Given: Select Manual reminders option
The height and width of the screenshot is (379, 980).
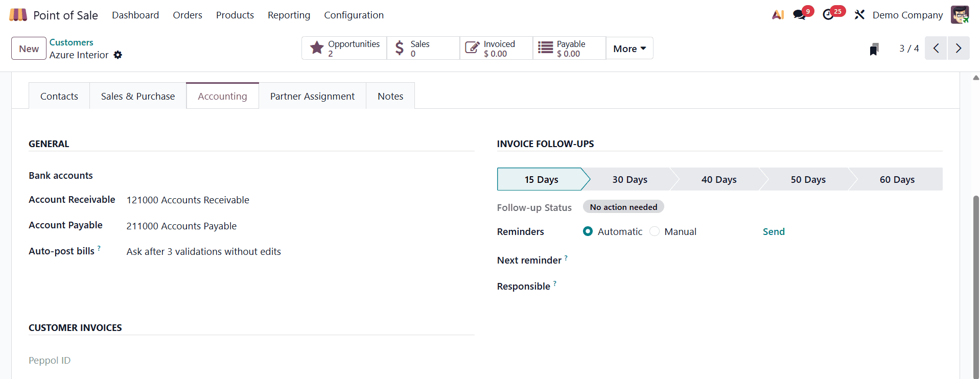Looking at the screenshot, I should click(x=655, y=231).
